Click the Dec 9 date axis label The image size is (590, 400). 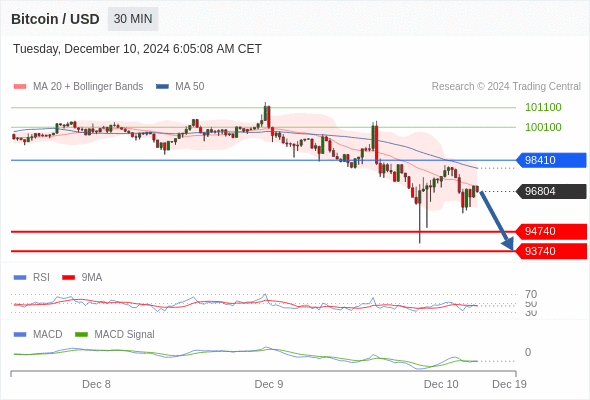(269, 385)
